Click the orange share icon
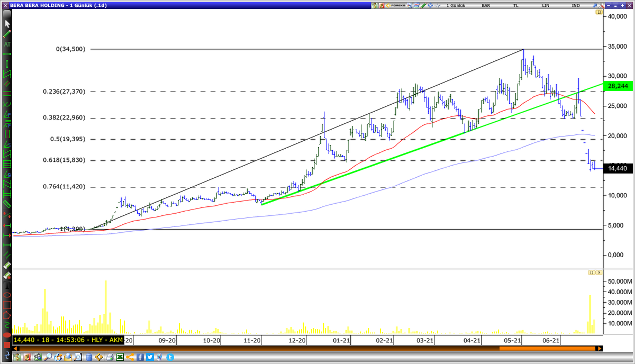 130,357
